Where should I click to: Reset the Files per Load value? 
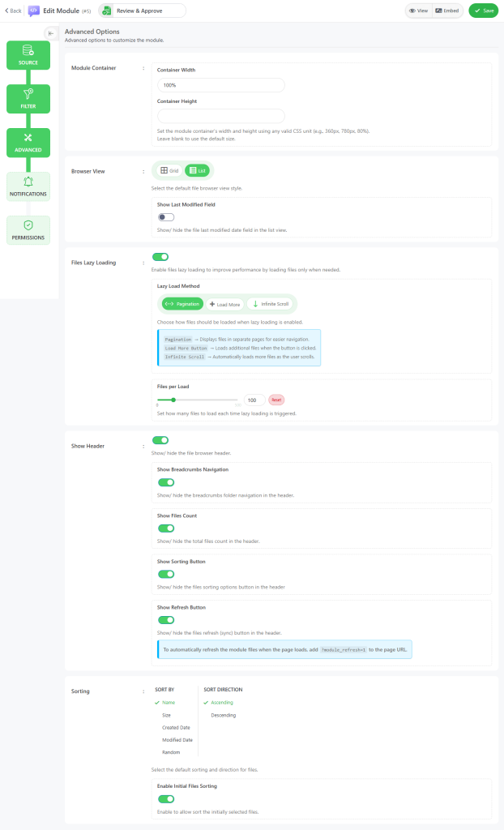[276, 400]
